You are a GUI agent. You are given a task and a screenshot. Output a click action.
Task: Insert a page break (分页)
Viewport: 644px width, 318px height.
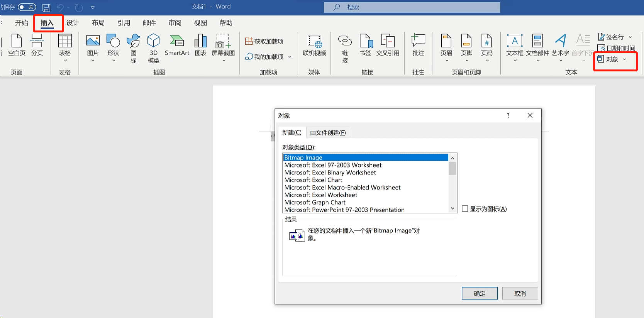(37, 45)
